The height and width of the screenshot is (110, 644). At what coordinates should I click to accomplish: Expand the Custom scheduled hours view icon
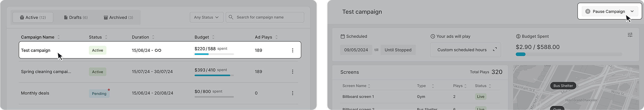click(495, 49)
